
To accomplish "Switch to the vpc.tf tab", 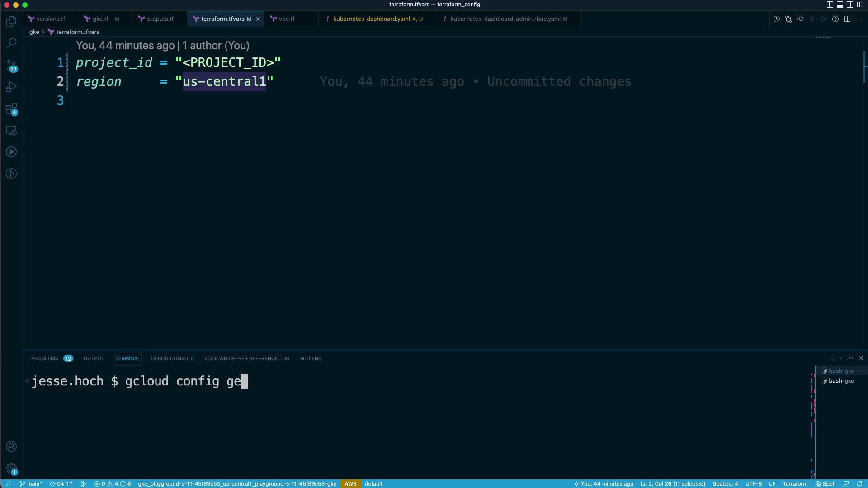I will point(286,19).
